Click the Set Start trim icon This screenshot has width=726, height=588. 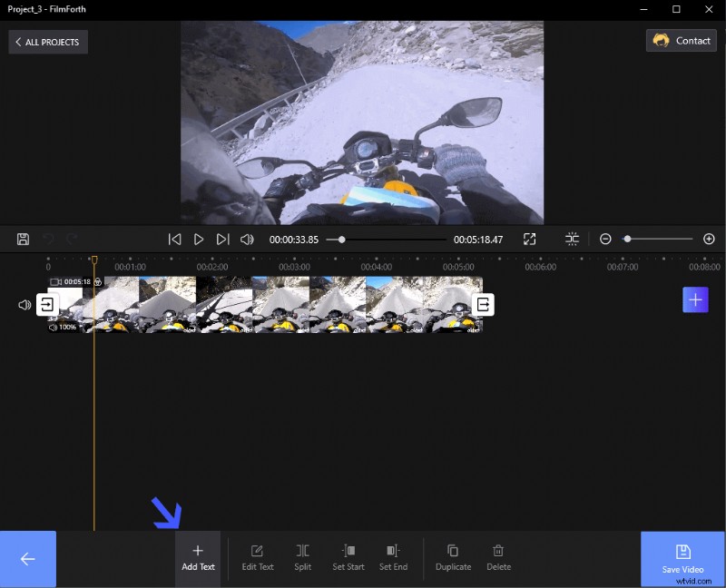point(348,558)
